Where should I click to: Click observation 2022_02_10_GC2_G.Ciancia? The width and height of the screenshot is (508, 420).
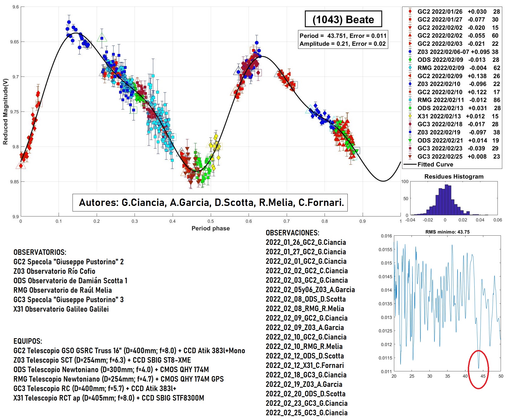tap(306, 337)
